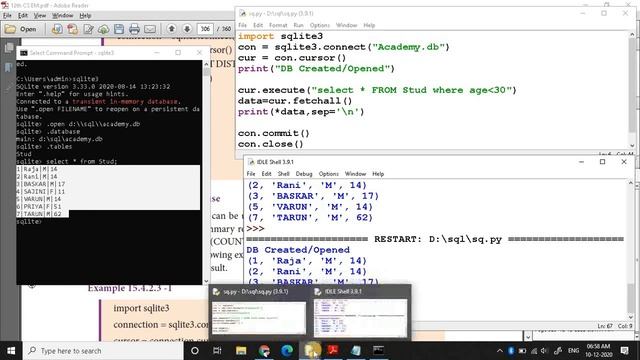Screen dimensions: 640x360
Task: Open the File menu in Adobe Reader
Action: click(7, 16)
